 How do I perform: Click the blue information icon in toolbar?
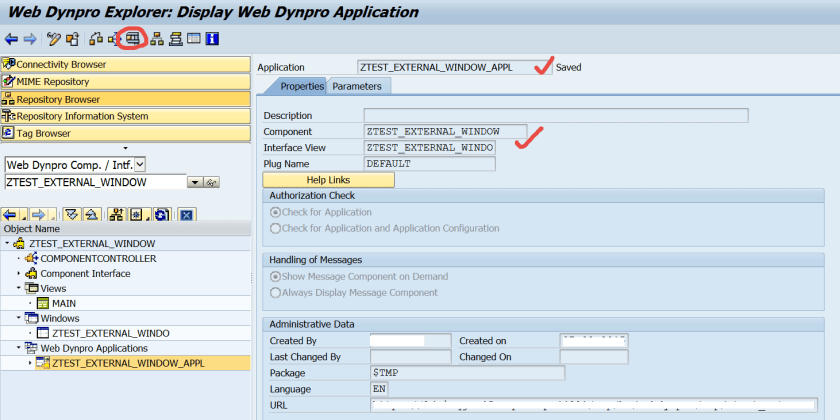[x=212, y=39]
